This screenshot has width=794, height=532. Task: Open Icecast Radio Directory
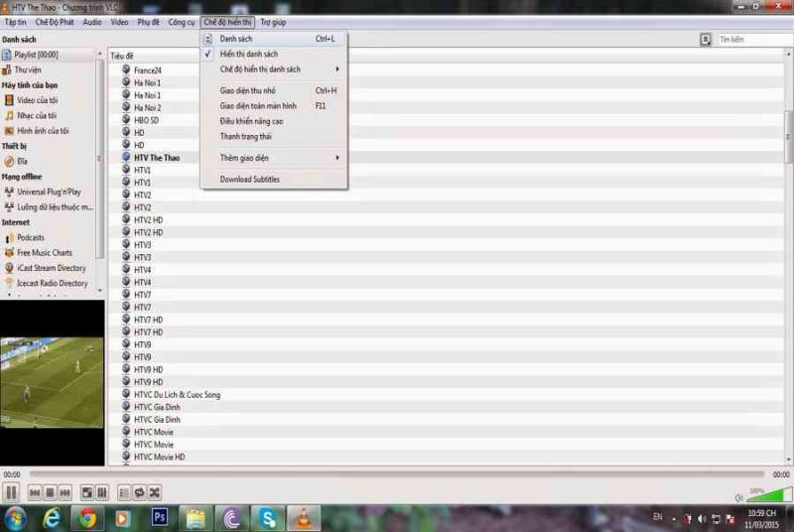[x=48, y=283]
